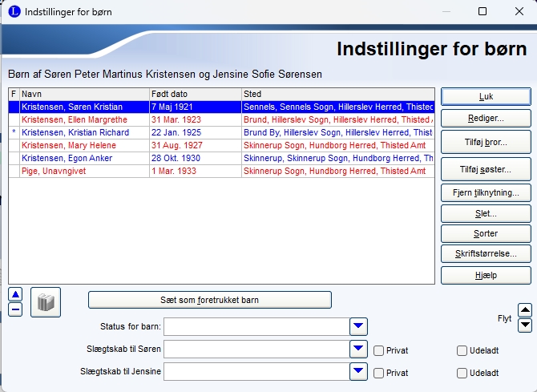Click the Født dato column header
Image resolution: width=537 pixels, height=392 pixels.
point(195,94)
